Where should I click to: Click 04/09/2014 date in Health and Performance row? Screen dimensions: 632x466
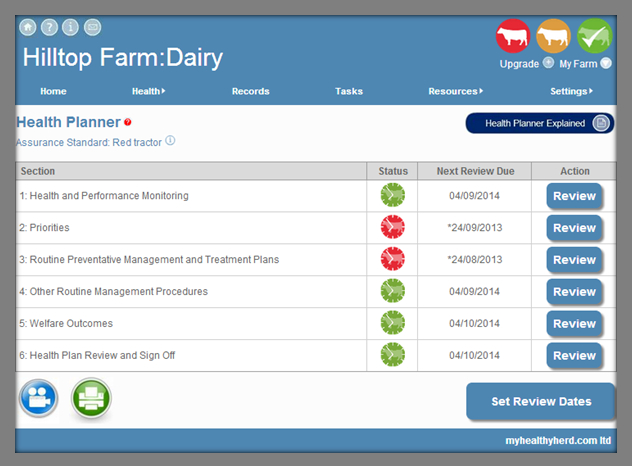pyautogui.click(x=474, y=196)
